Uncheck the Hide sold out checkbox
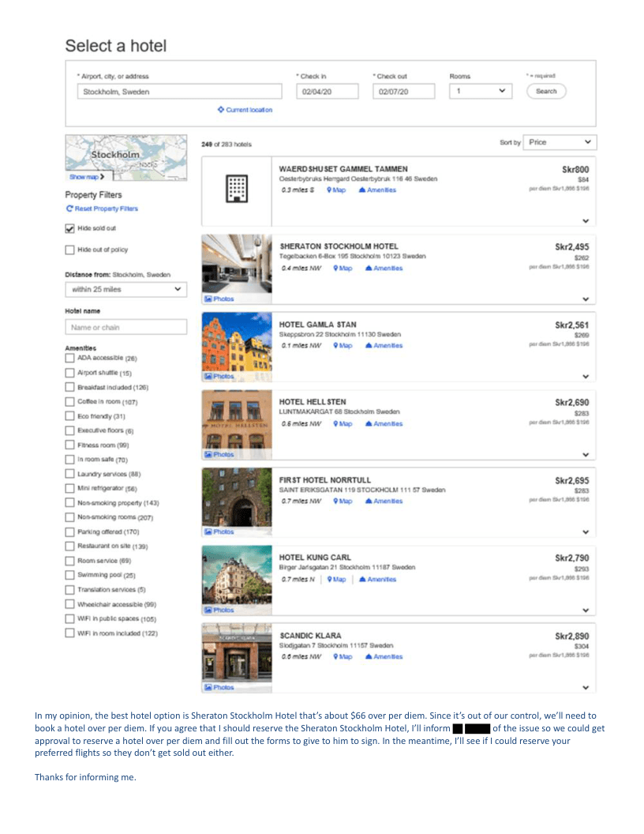The width and height of the screenshot is (644, 834). click(x=70, y=228)
